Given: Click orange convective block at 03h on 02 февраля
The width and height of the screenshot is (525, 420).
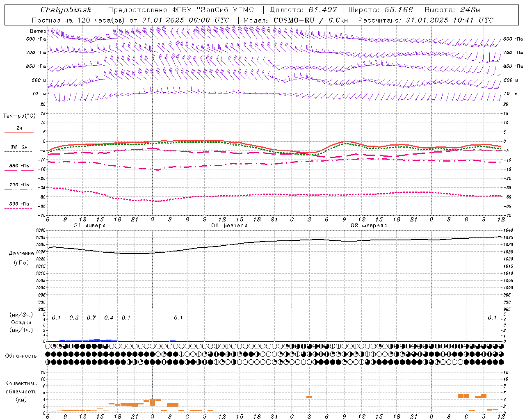Looking at the screenshot, I should coord(309,397).
